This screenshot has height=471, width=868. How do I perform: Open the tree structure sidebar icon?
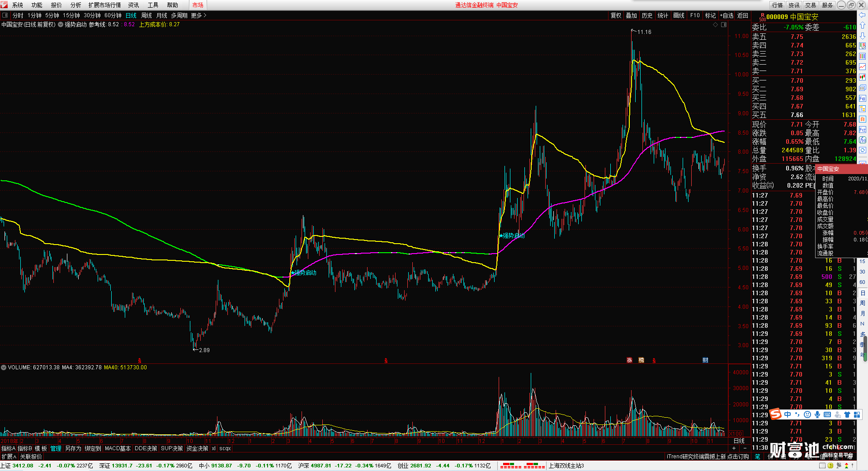click(863, 108)
